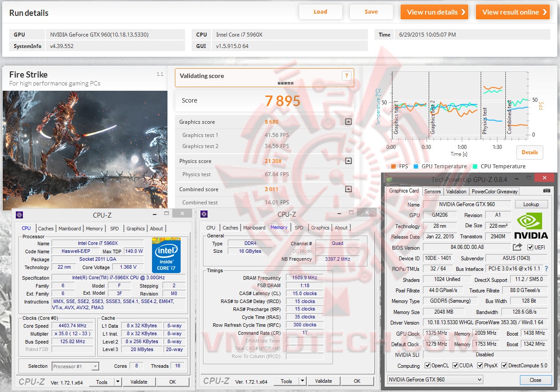Click OK in the Memory CPU-Z window
560x392 pixels.
[357, 381]
